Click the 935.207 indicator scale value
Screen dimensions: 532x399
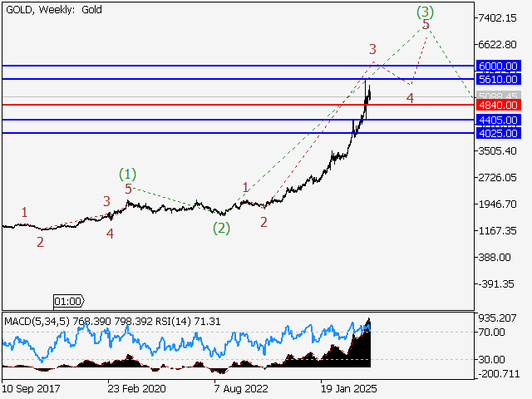tap(497, 318)
